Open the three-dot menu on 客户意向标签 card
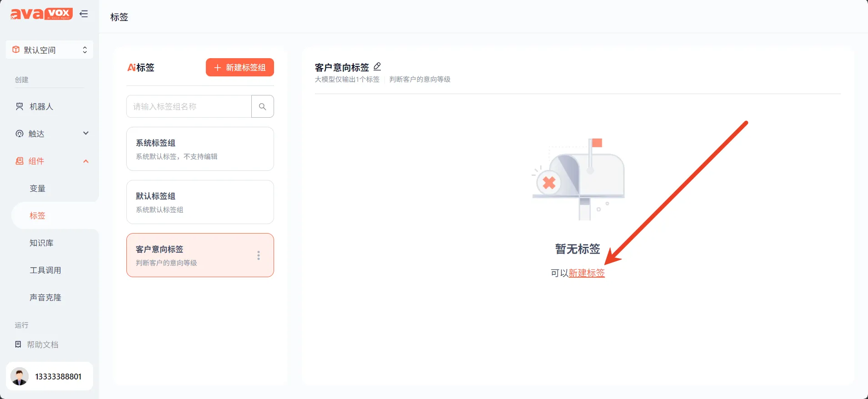 (x=258, y=255)
